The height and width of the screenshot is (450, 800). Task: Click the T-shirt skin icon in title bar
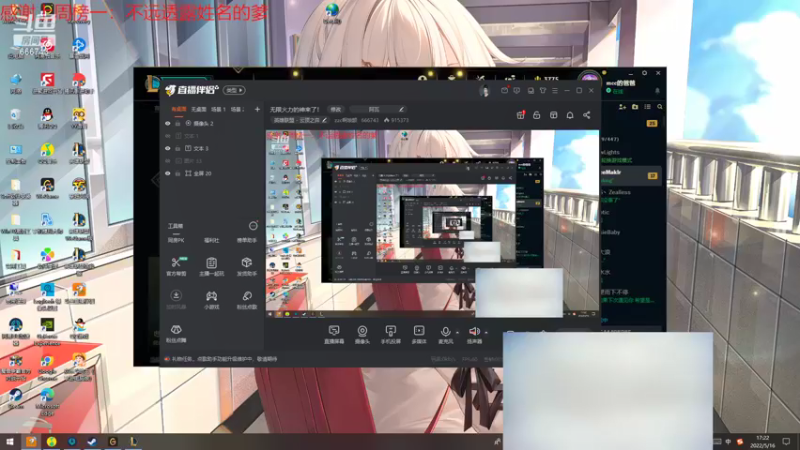click(543, 90)
